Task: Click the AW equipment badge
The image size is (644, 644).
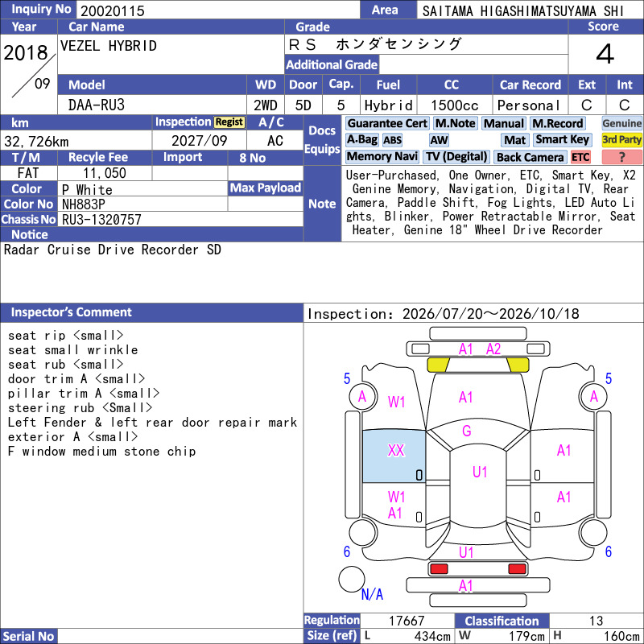Action: pos(439,140)
